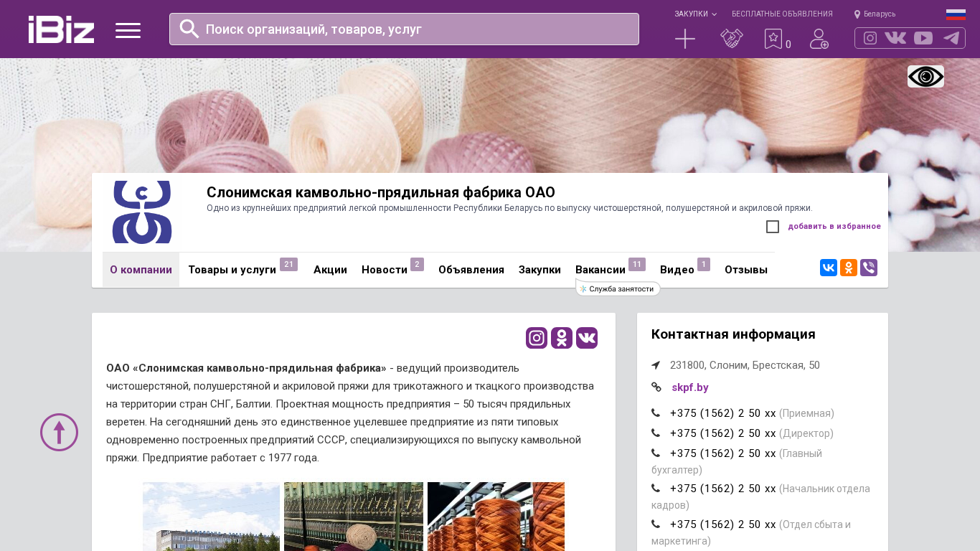This screenshot has width=980, height=551.
Task: Share page via Odnoklassniki orange icon
Action: point(849,268)
